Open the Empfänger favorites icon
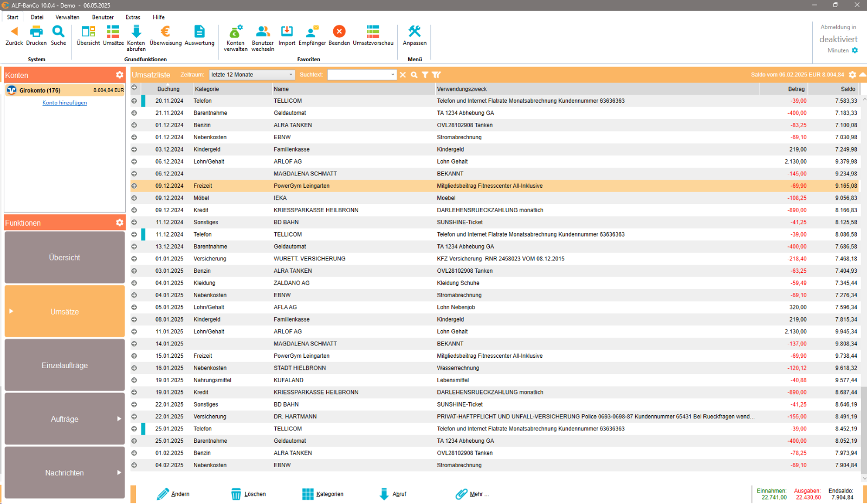Screen dimensions: 867x504 point(312,31)
